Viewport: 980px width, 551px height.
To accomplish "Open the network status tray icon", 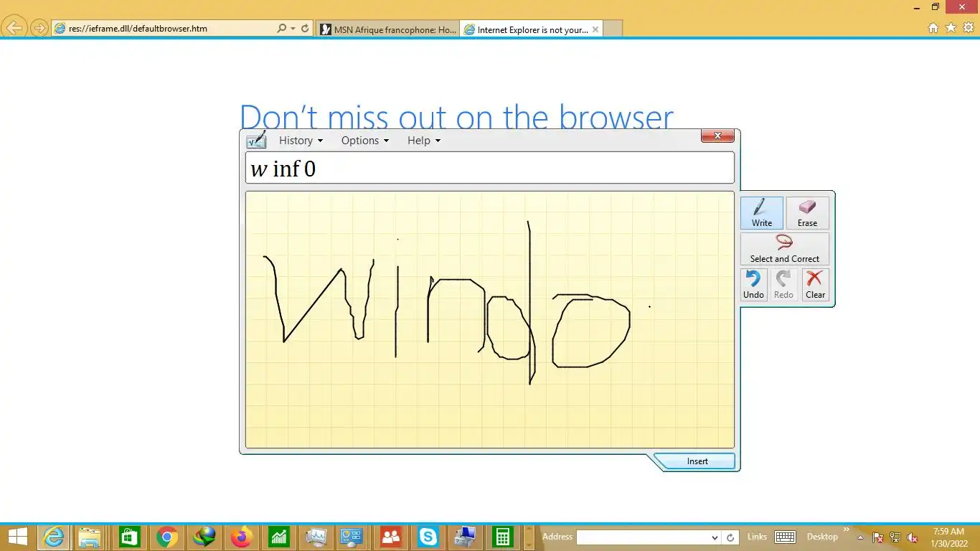I will (x=895, y=537).
